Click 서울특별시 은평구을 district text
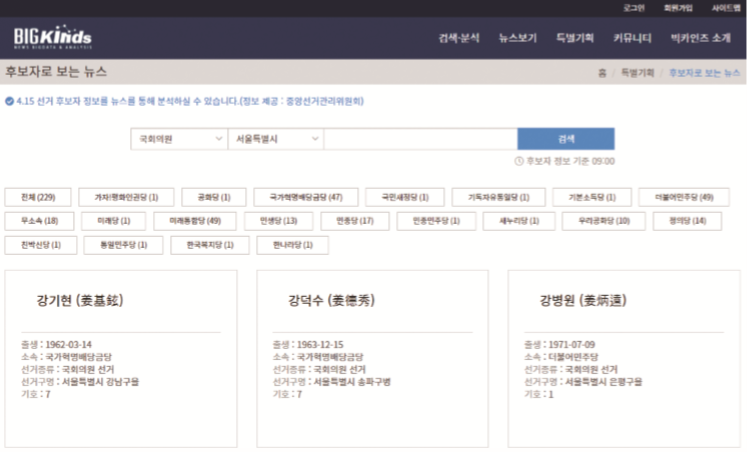Image resolution: width=747 pixels, height=452 pixels. [x=604, y=382]
